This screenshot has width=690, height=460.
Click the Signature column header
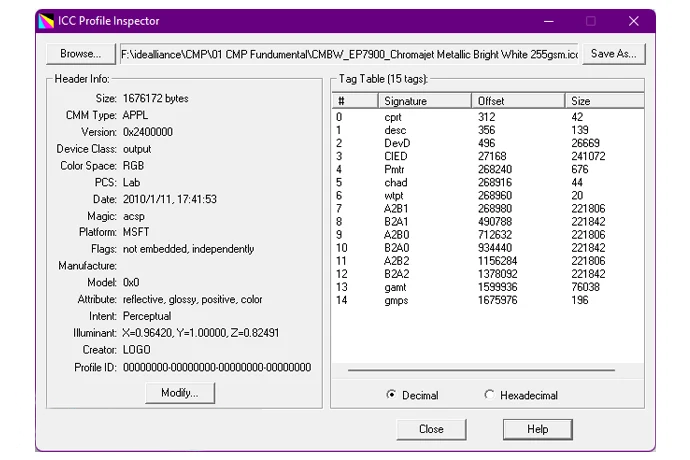click(x=425, y=101)
